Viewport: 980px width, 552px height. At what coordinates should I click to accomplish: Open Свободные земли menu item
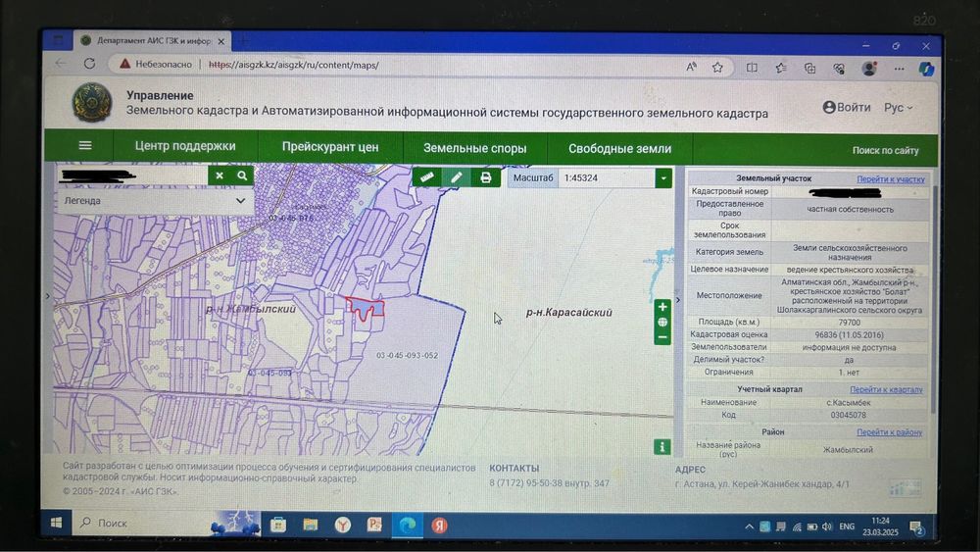(x=619, y=149)
